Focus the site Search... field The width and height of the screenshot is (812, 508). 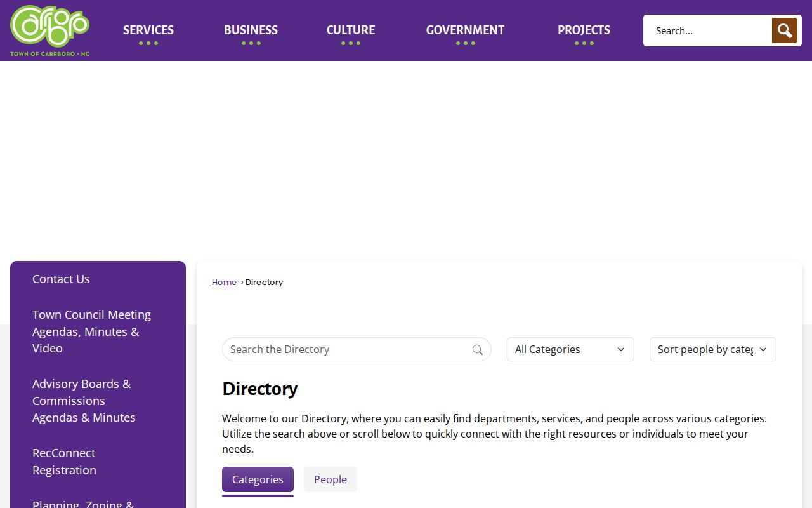(x=708, y=30)
